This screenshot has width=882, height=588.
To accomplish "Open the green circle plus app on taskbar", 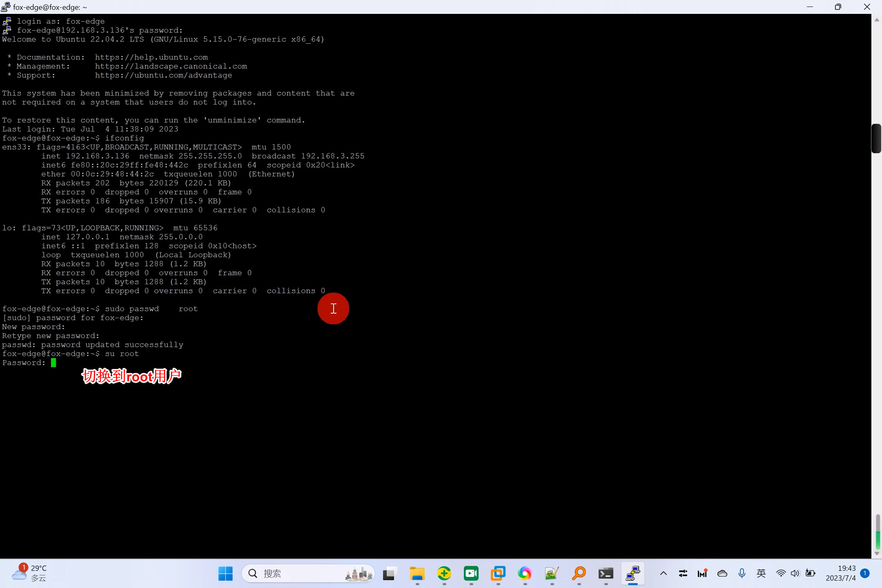I will [444, 574].
